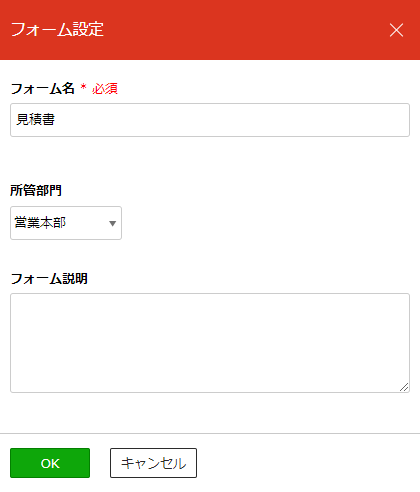Click the フォーム設定 dialog title
Viewport: 420px width, 492px height.
point(57,29)
